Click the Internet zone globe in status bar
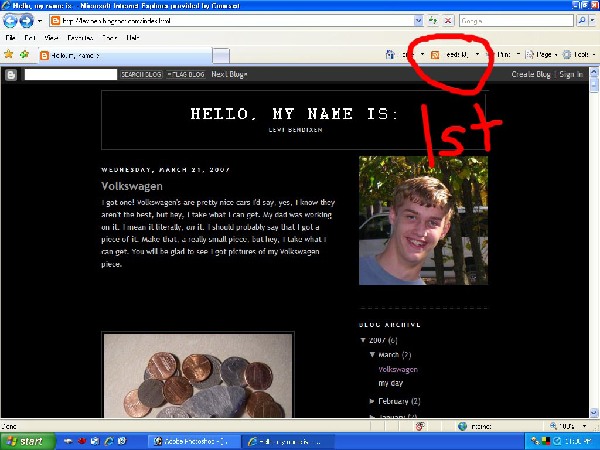 pos(463,426)
